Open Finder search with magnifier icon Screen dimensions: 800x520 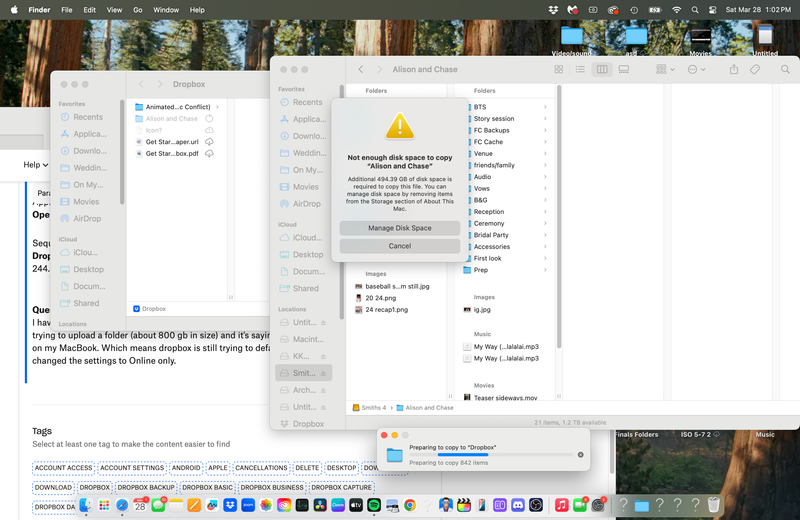(784, 69)
